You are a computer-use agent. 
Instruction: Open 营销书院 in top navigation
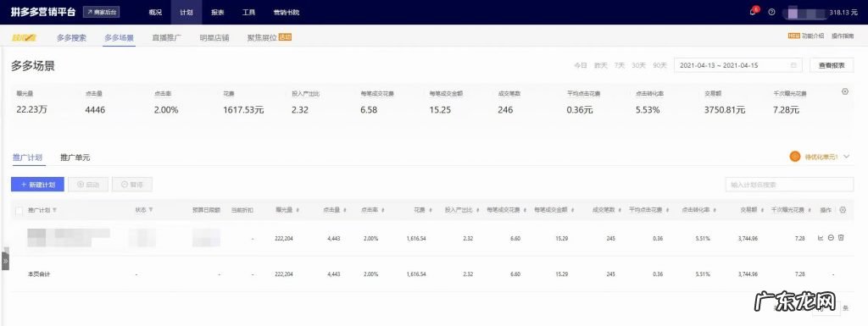pos(287,12)
